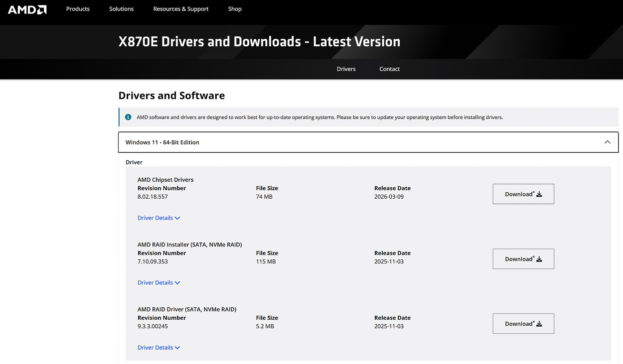
Task: Expand Driver Details for AMD RAID Installer
Action: coord(158,283)
